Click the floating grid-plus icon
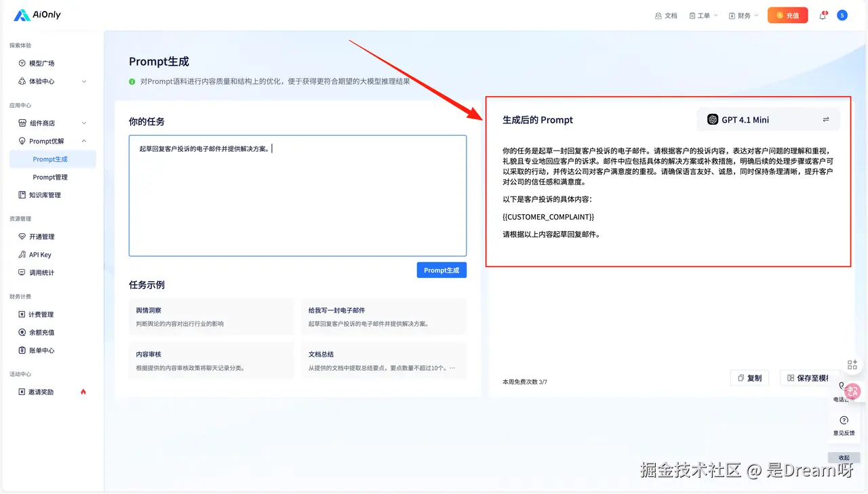 (x=853, y=365)
